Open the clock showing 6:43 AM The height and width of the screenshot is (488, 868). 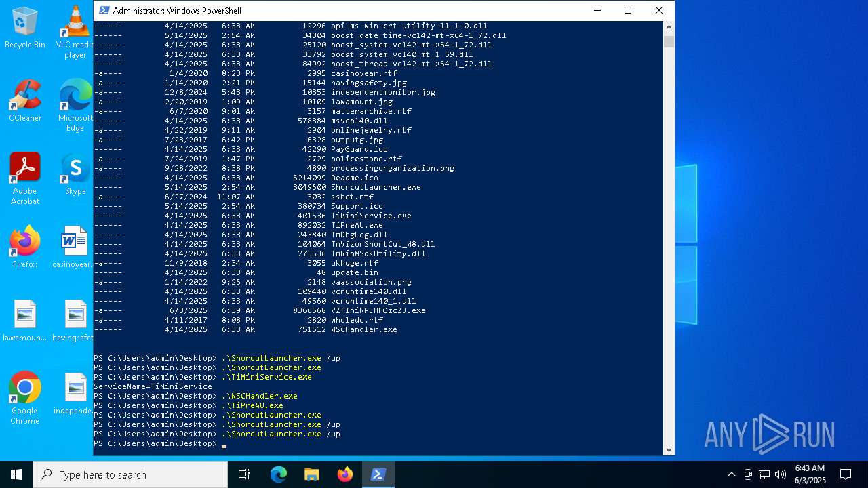(x=810, y=474)
